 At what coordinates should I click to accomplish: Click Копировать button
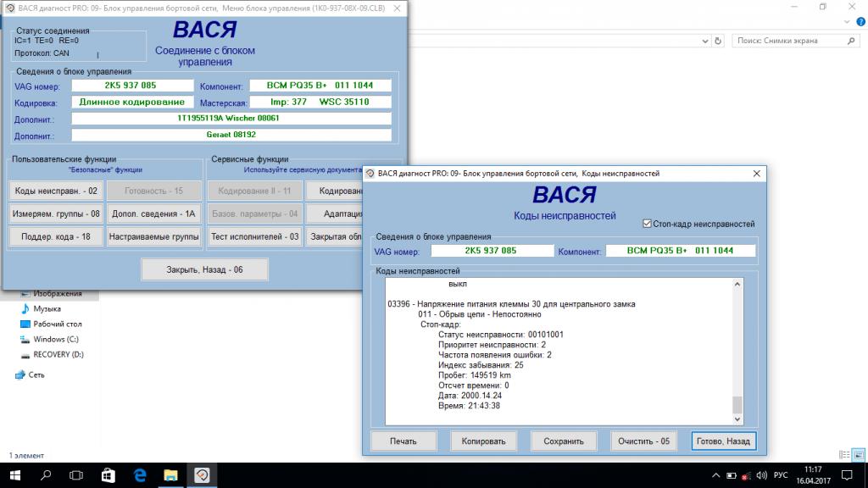(x=483, y=441)
